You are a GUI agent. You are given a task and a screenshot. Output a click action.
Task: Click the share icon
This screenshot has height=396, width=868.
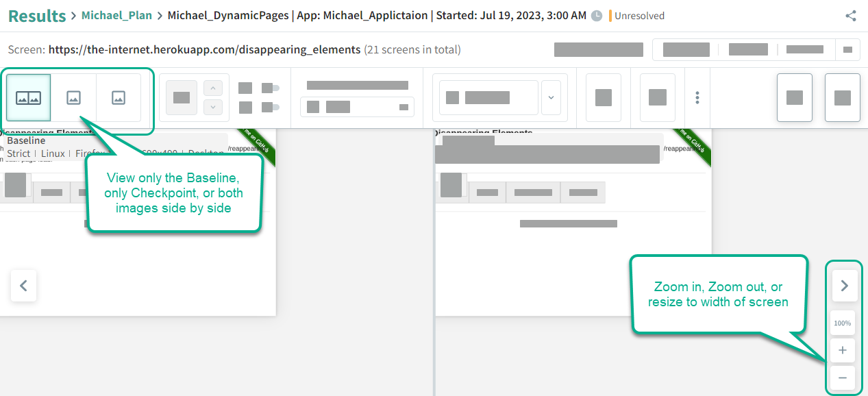click(x=851, y=16)
